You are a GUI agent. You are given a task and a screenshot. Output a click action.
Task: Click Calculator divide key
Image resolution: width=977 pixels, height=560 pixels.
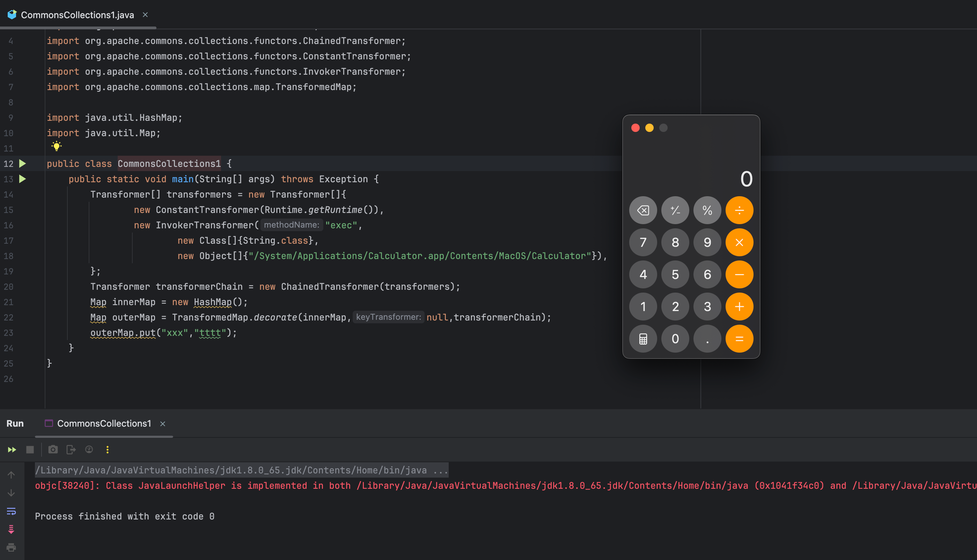739,211
